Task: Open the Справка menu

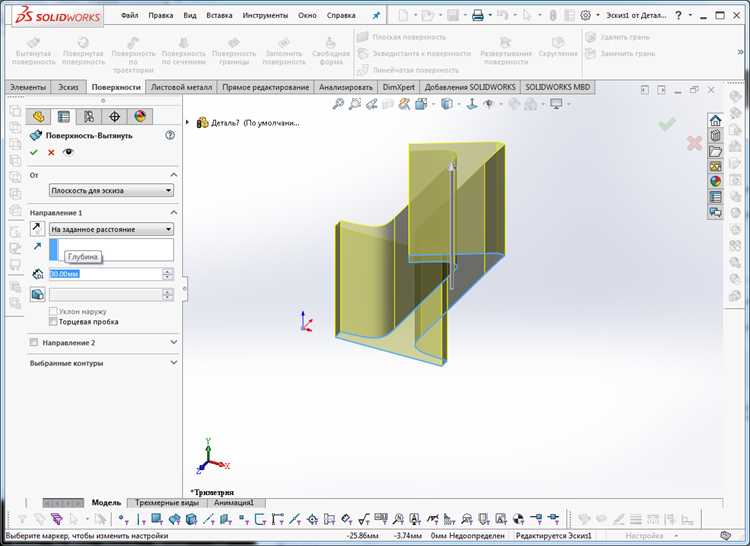Action: pos(341,15)
